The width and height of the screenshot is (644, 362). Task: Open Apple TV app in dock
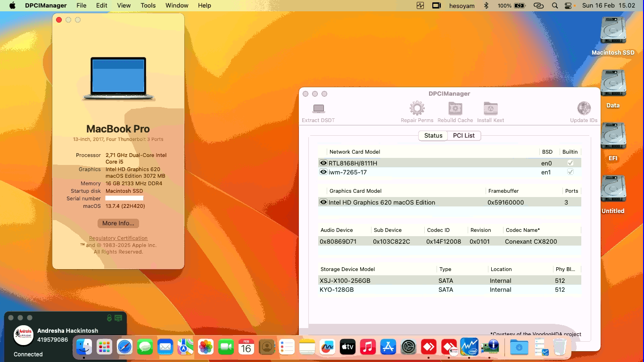click(x=347, y=347)
